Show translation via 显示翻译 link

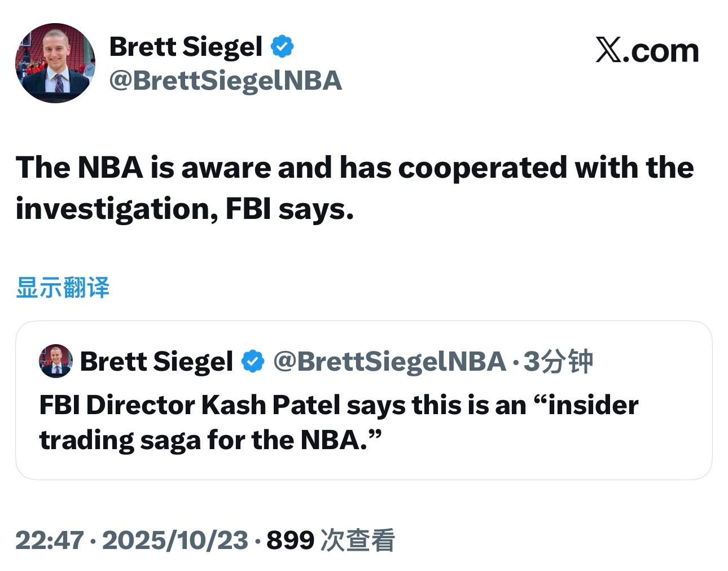[x=63, y=287]
